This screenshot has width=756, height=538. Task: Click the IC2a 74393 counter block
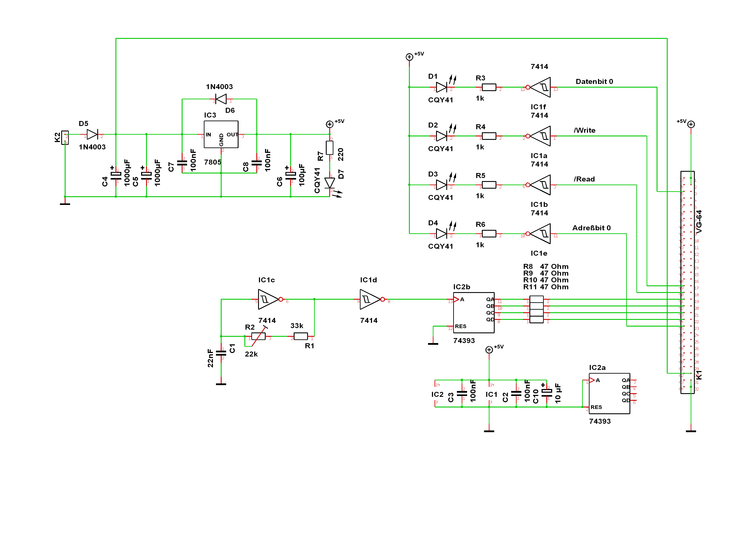tap(609, 393)
